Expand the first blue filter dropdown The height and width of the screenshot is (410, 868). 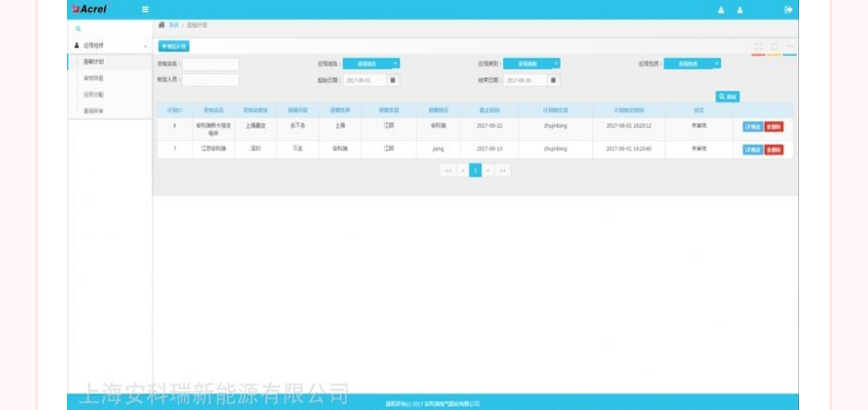click(x=371, y=64)
